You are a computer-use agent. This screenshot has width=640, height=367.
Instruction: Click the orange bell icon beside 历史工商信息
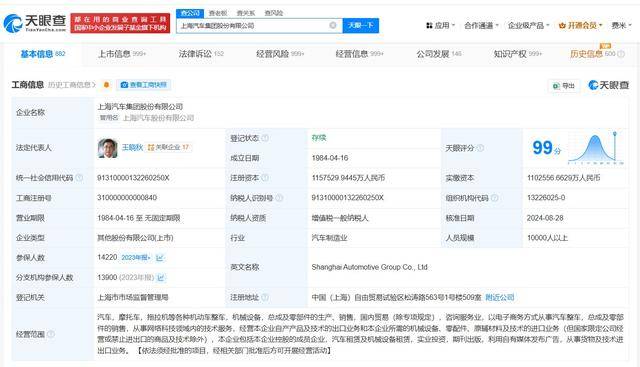(106, 85)
